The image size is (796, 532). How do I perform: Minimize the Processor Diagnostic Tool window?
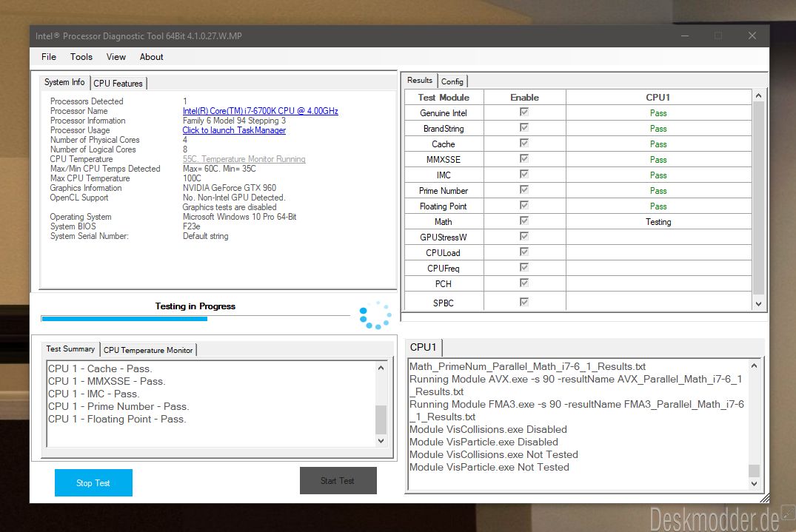click(685, 36)
